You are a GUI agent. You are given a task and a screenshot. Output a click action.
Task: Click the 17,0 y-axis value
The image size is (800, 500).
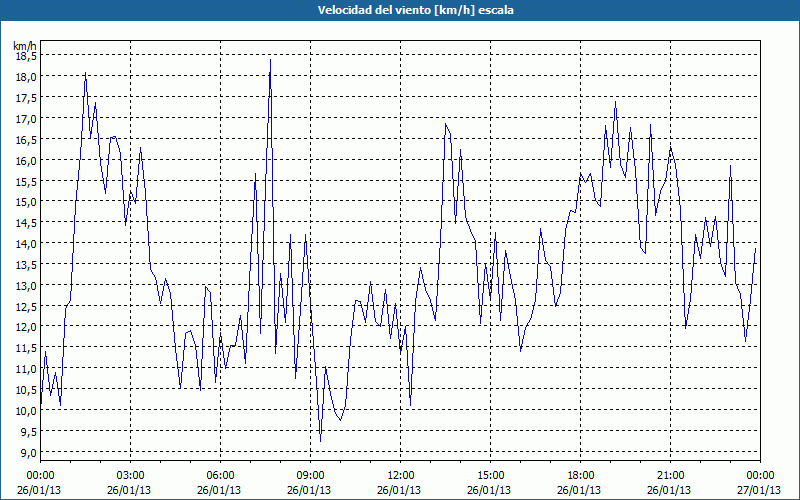tap(26, 118)
